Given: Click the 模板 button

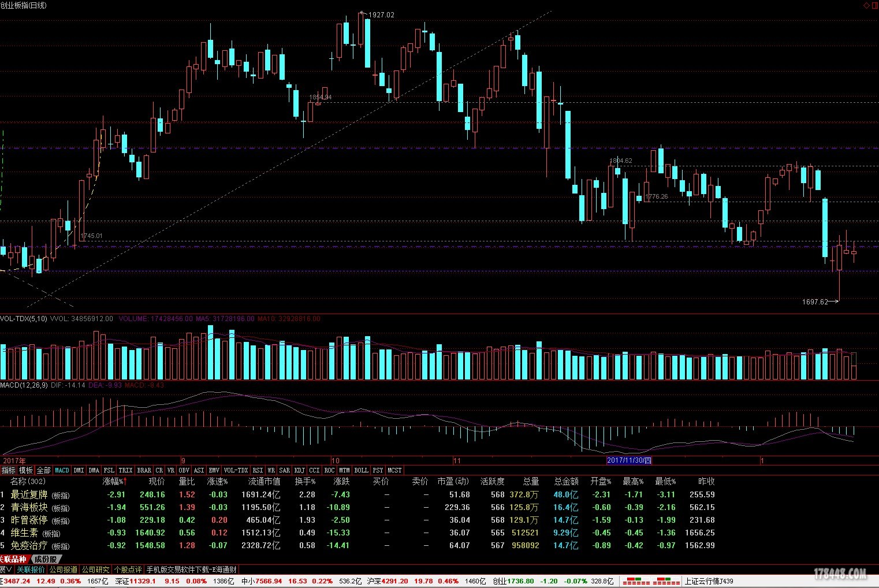Looking at the screenshot, I should 26,470.
